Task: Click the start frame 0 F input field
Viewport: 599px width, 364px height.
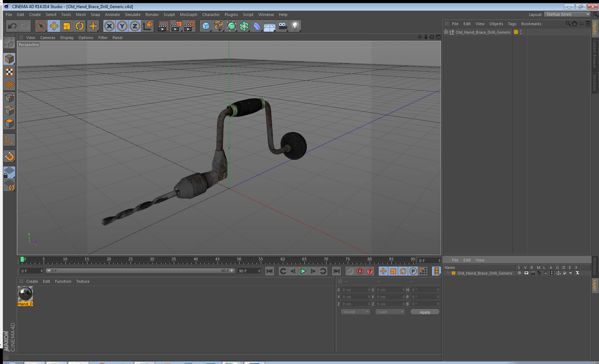Action: tap(32, 271)
